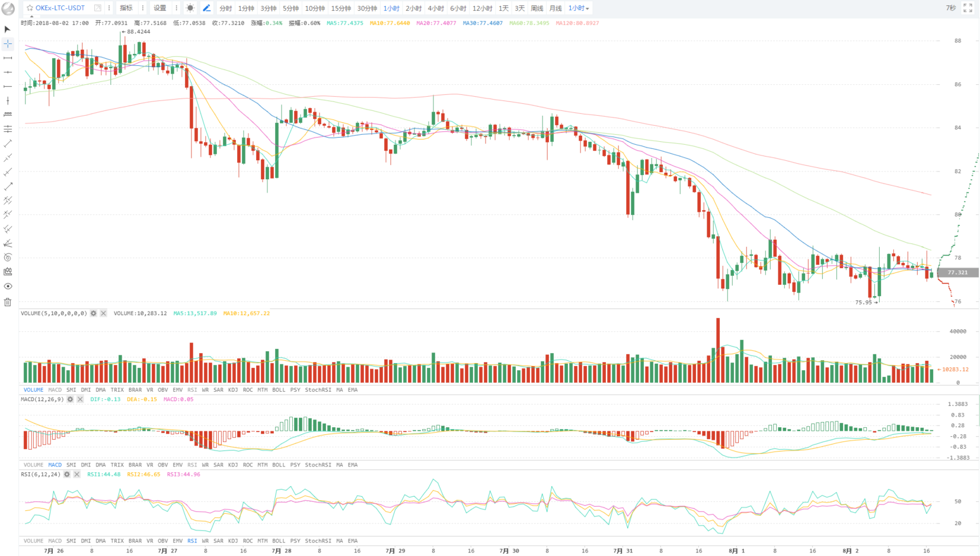980x556 pixels.
Task: Select the crosshair cursor tool
Action: (8, 44)
